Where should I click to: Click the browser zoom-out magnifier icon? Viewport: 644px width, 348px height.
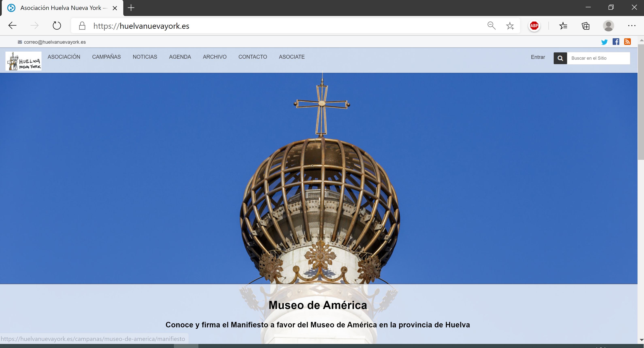[x=491, y=26]
